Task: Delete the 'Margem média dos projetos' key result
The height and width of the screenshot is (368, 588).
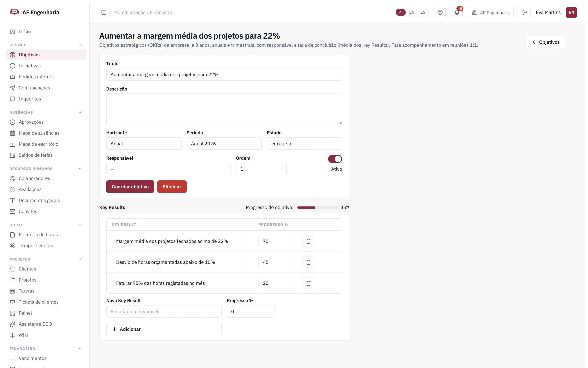Action: coord(308,241)
